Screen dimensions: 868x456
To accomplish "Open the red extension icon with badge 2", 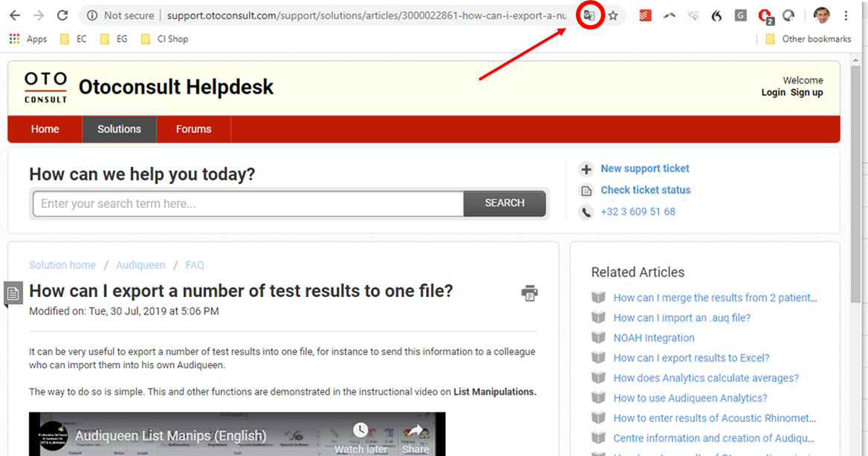I will click(765, 16).
